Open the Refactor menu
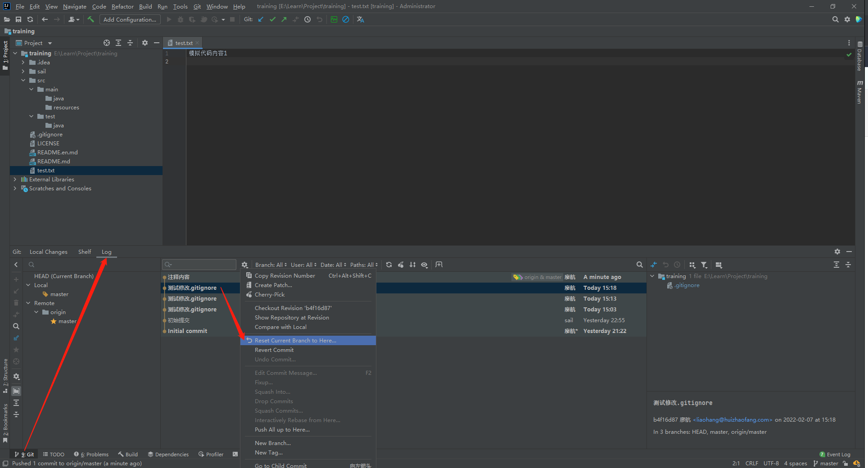Screen dimensions: 868x468 [122, 6]
